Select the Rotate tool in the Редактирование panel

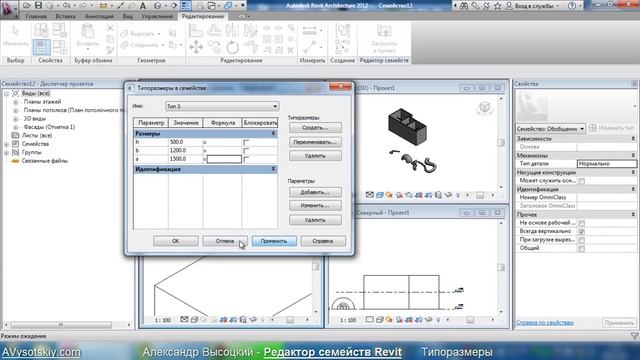tap(233, 47)
